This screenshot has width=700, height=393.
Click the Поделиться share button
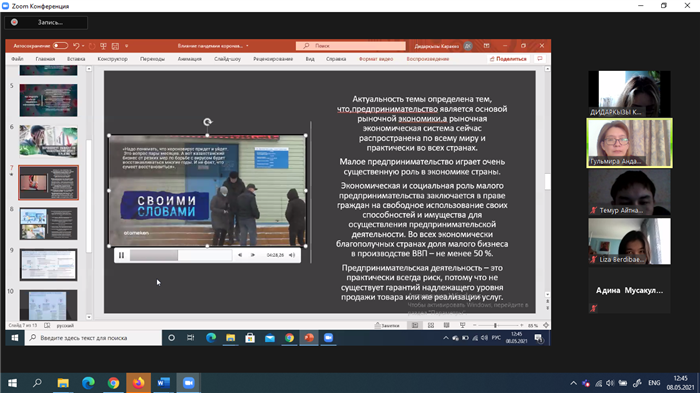(x=508, y=59)
